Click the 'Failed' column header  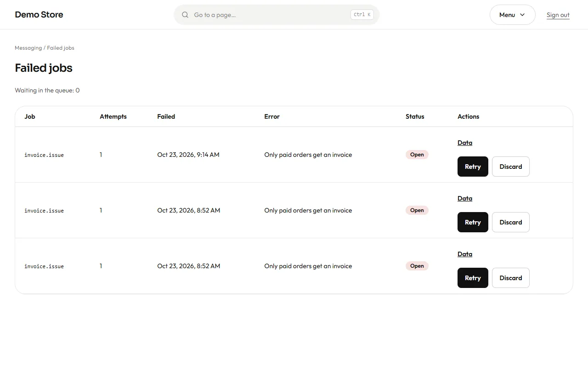click(166, 116)
